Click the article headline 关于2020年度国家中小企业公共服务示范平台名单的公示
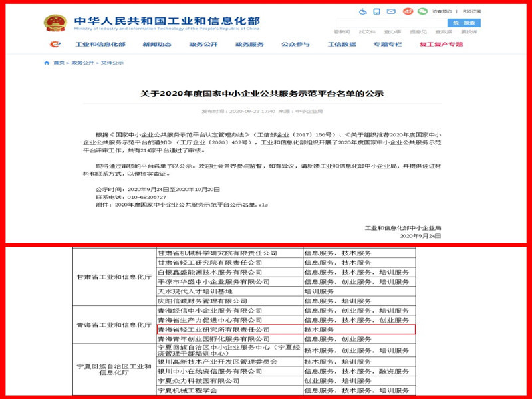Screen dimensions: 532x399 point(262,94)
